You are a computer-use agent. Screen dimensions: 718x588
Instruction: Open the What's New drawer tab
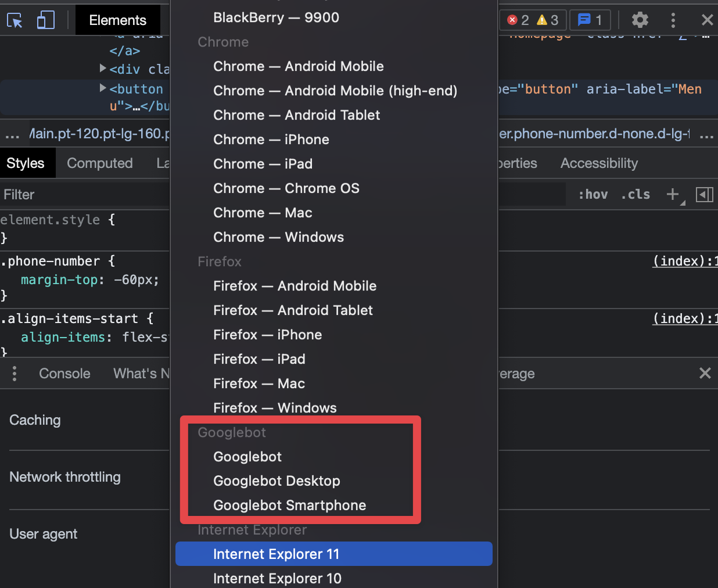click(141, 374)
